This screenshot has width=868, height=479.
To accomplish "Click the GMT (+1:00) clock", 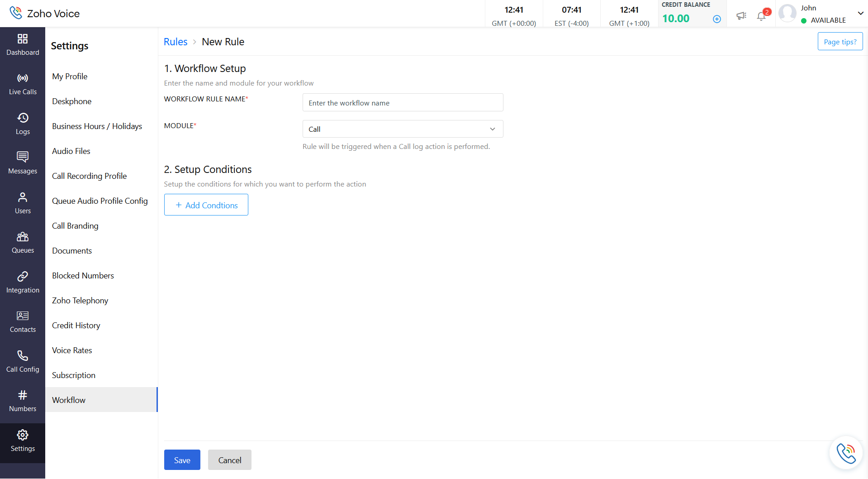I will (x=629, y=16).
